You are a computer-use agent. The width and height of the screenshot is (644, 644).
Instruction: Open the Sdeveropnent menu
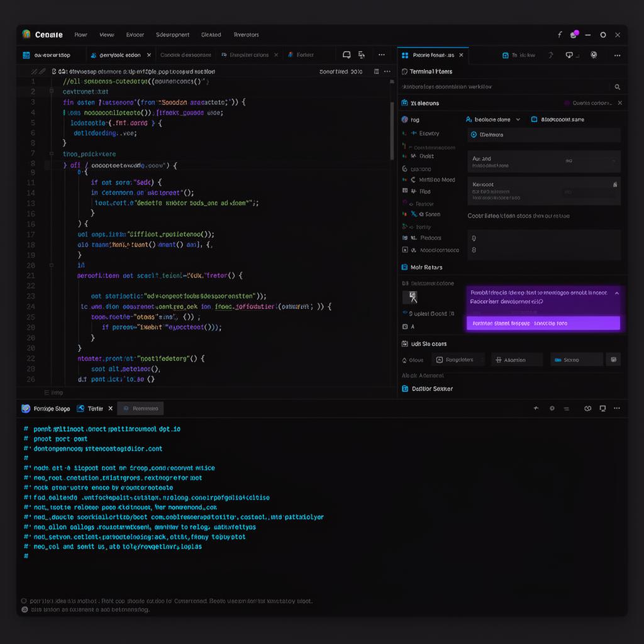pos(172,35)
